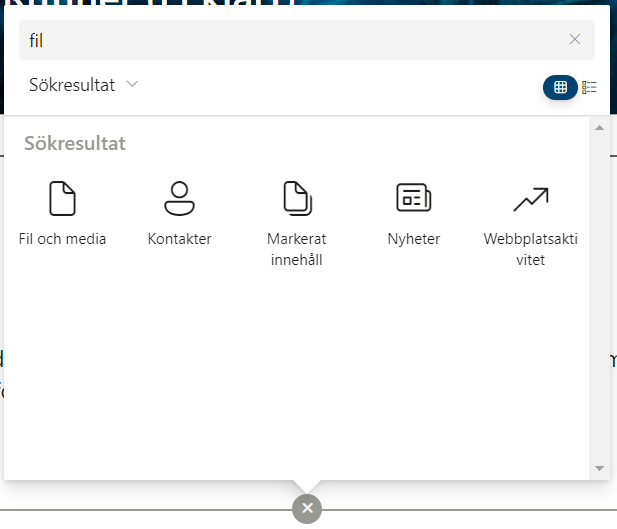
Task: Switch to grid view layout
Action: 560,87
